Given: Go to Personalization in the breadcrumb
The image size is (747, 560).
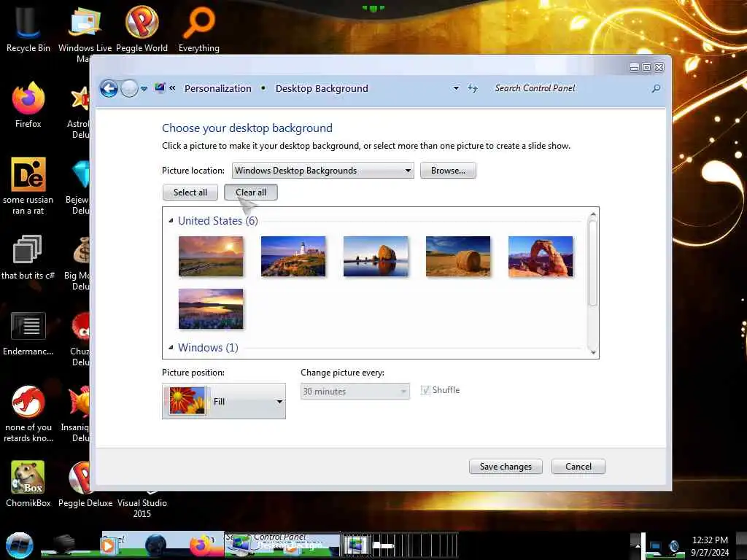Looking at the screenshot, I should [217, 88].
